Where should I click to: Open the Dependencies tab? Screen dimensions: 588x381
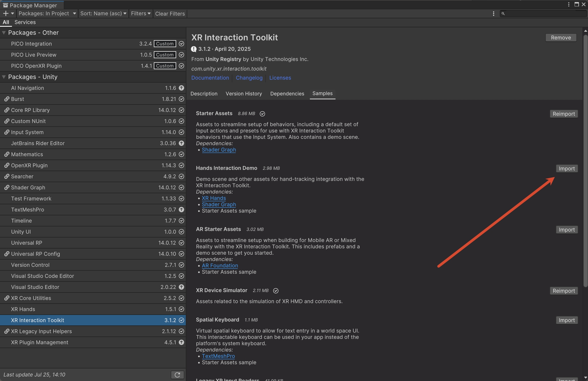coord(287,94)
